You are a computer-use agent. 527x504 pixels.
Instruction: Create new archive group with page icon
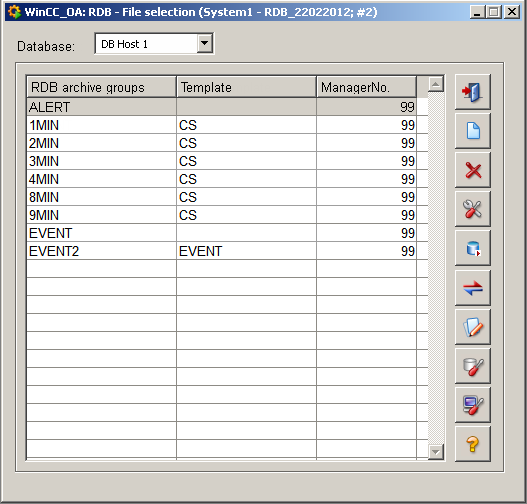click(473, 131)
